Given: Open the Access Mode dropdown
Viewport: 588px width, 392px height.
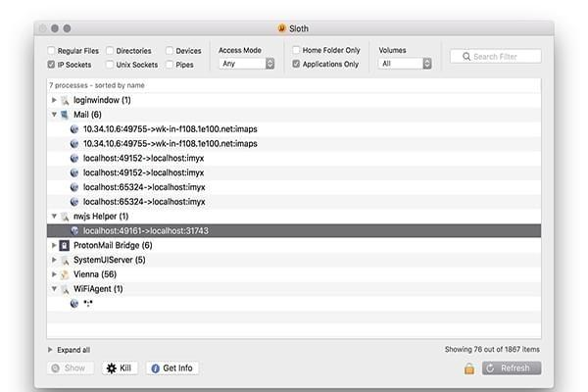Looking at the screenshot, I should click(247, 64).
